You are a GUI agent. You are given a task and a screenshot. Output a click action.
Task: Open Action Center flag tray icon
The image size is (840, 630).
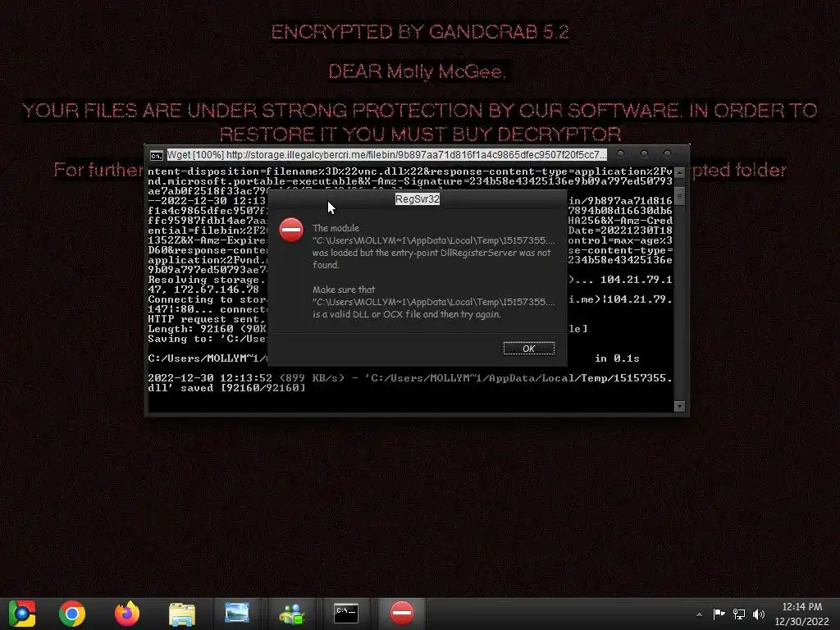pyautogui.click(x=719, y=614)
